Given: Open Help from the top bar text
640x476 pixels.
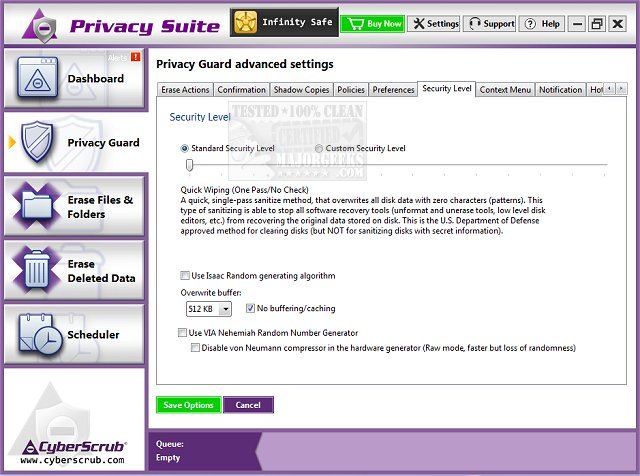Looking at the screenshot, I should (x=550, y=24).
